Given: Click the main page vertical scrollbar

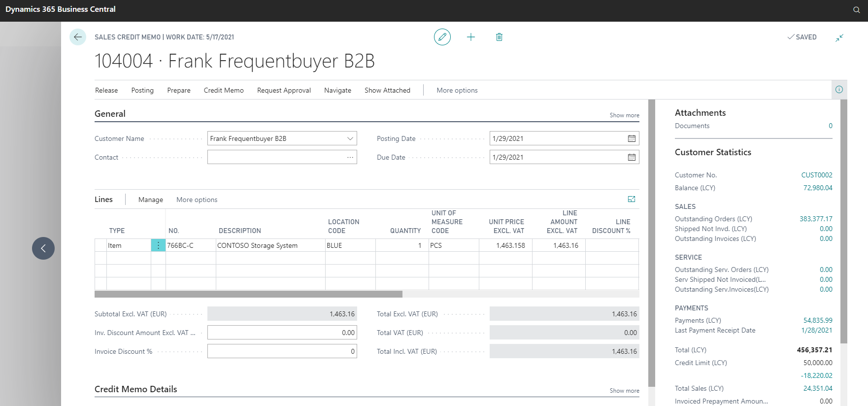Looking at the screenshot, I should [x=652, y=243].
